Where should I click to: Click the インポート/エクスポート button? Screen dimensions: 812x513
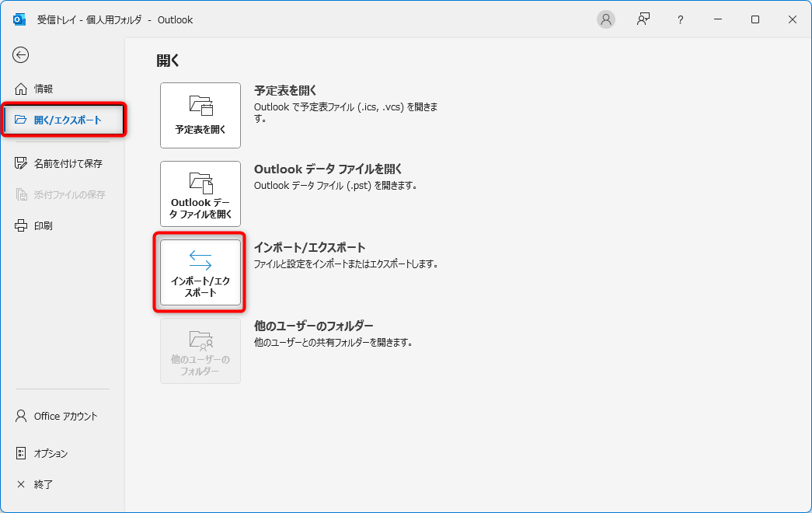click(x=200, y=272)
